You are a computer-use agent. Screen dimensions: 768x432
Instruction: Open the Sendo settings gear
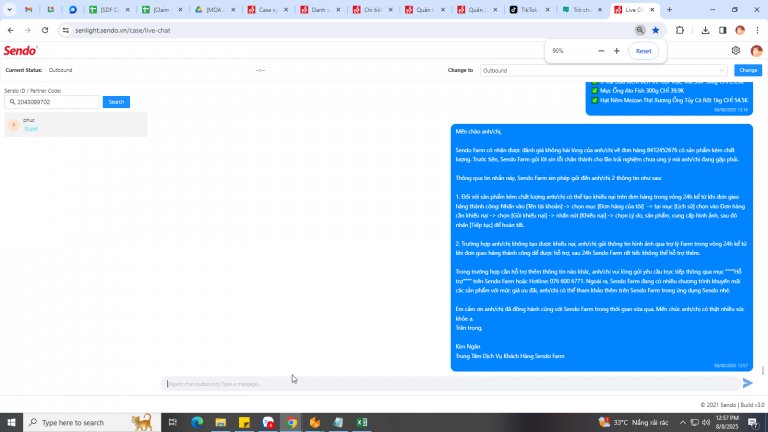pos(736,50)
